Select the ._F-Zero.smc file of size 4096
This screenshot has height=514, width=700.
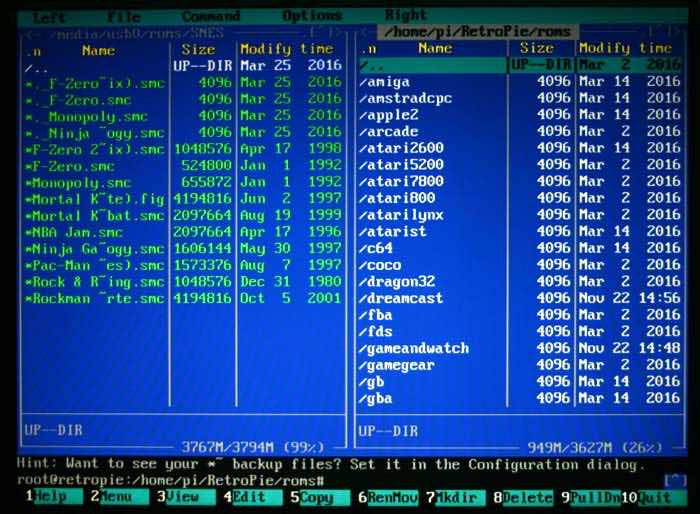183,100
